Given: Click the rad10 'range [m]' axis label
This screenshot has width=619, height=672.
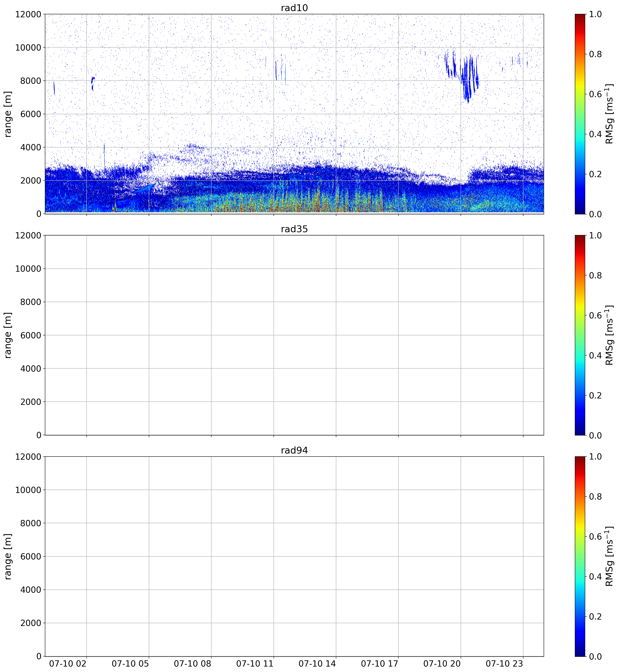Looking at the screenshot, I should [8, 114].
